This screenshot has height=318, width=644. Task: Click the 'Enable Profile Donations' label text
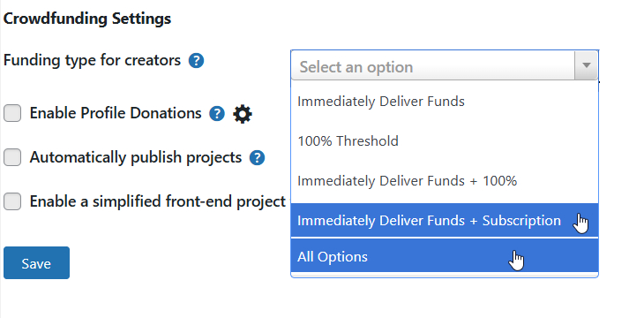pos(116,113)
